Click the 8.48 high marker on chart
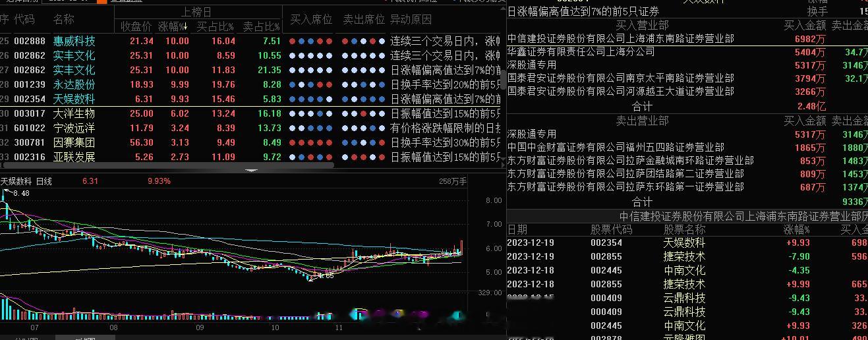Screen dimensions: 868x340 tap(21, 193)
